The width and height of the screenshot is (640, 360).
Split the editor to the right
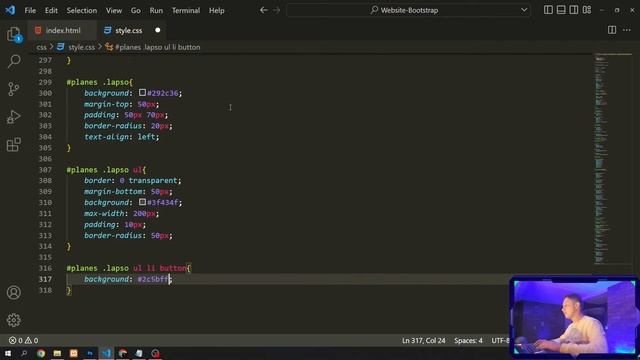[x=612, y=30]
